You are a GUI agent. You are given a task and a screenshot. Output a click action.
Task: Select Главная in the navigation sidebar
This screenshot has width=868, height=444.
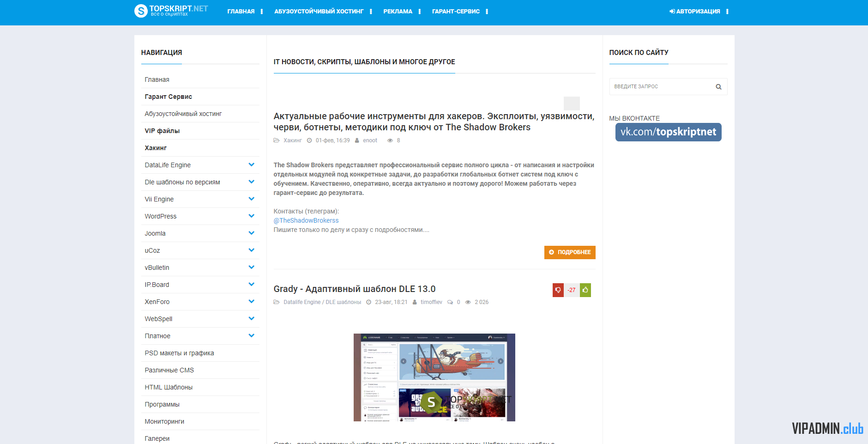click(x=157, y=79)
